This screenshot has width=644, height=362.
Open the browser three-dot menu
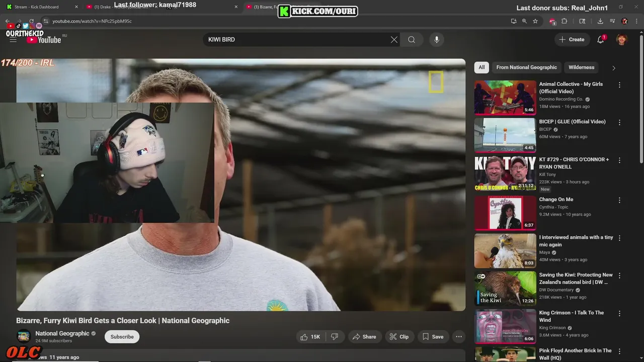tap(636, 21)
